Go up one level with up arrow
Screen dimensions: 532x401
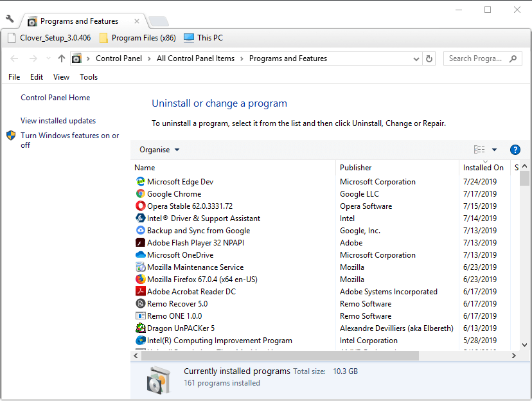(x=62, y=58)
